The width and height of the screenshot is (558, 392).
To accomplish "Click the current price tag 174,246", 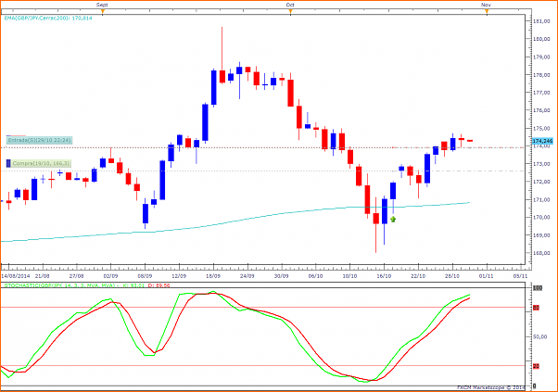I will [542, 141].
